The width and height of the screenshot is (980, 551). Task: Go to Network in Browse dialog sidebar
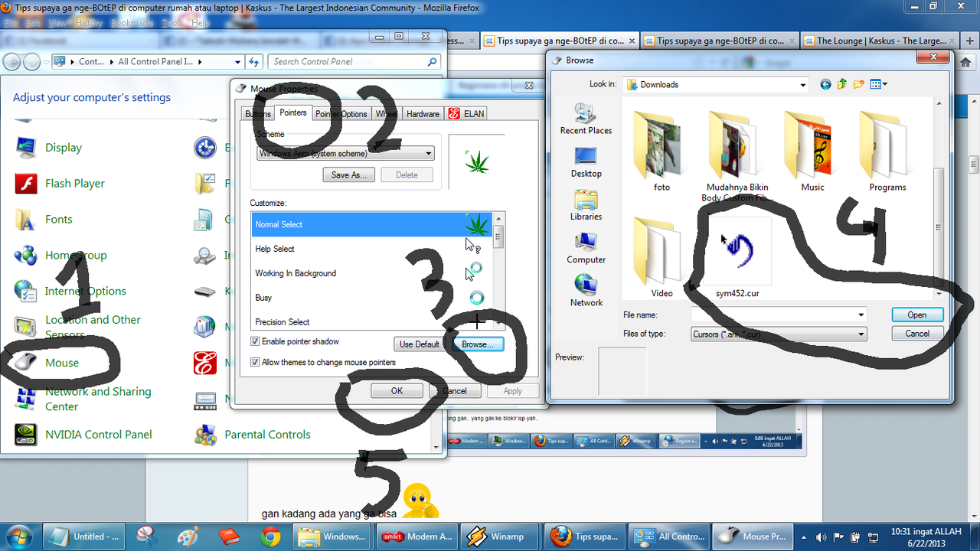(586, 291)
